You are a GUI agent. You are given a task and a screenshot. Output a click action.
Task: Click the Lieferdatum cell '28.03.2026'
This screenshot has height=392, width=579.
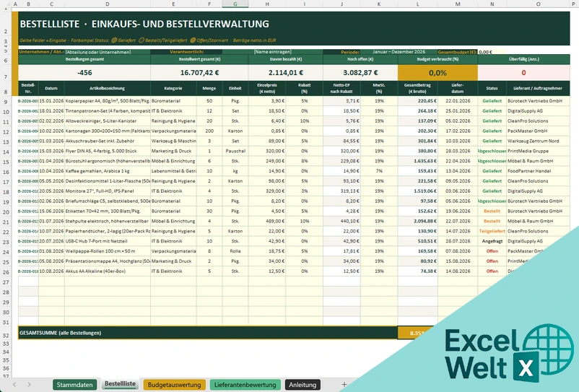click(x=458, y=151)
